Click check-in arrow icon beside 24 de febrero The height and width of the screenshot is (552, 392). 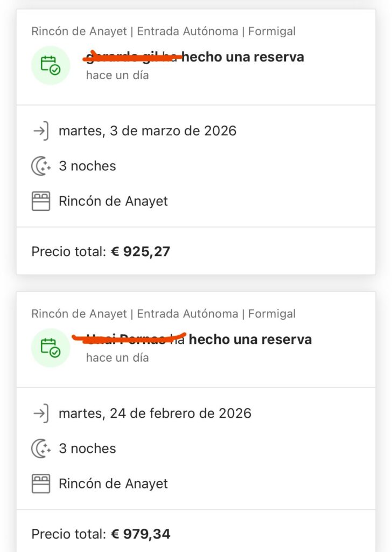[x=41, y=413]
